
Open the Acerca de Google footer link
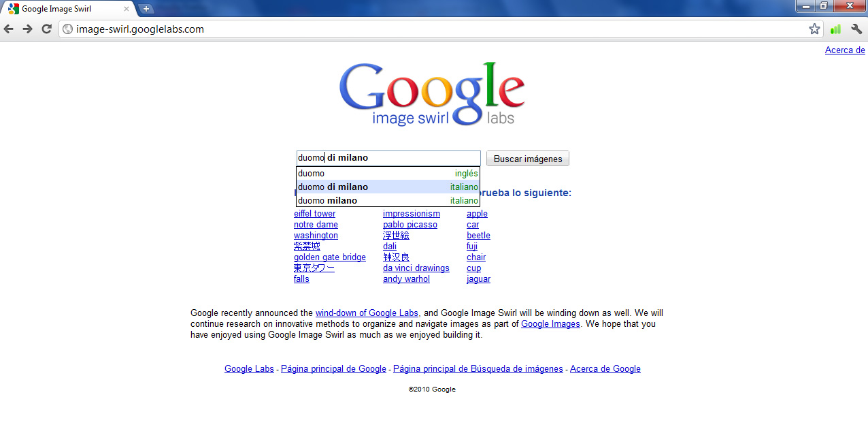point(605,369)
